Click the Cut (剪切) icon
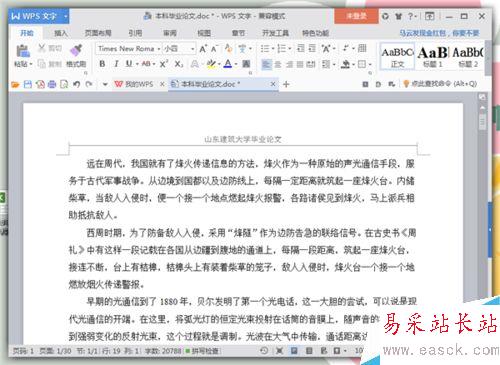Viewport: 500px width, 365px height. click(42, 48)
